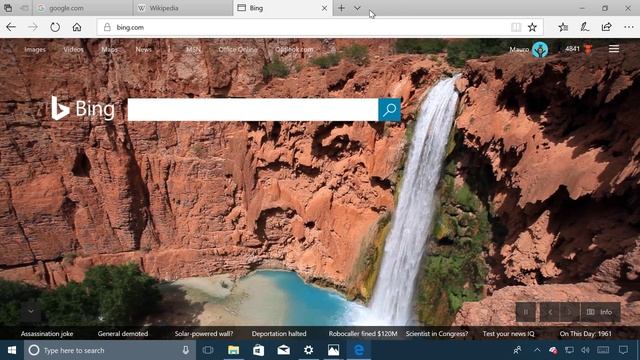640x360 pixels.
Task: Click the magnifier search button
Action: (390, 109)
